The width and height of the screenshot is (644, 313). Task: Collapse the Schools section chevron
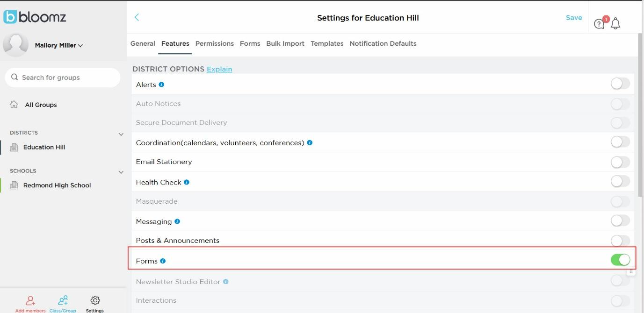point(121,172)
